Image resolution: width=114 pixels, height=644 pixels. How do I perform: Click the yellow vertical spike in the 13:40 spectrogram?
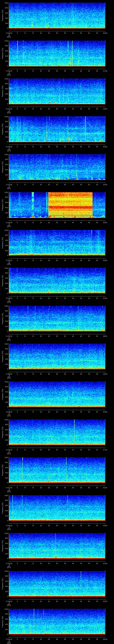(x=74, y=431)
